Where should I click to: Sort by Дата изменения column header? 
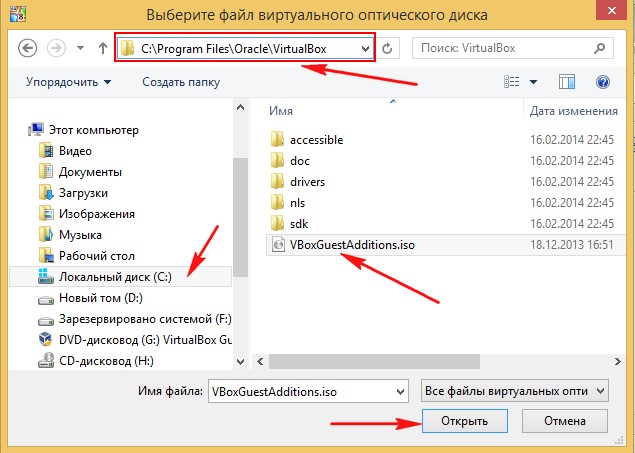(574, 111)
